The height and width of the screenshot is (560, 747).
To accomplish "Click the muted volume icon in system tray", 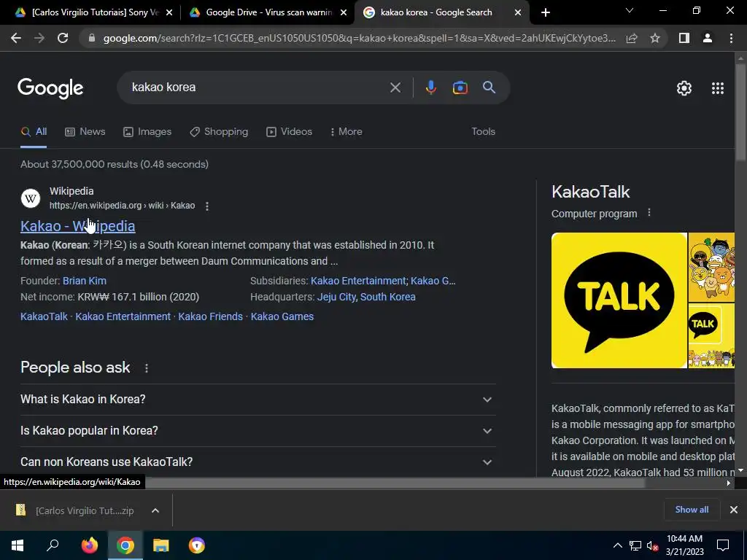I will coord(652,545).
